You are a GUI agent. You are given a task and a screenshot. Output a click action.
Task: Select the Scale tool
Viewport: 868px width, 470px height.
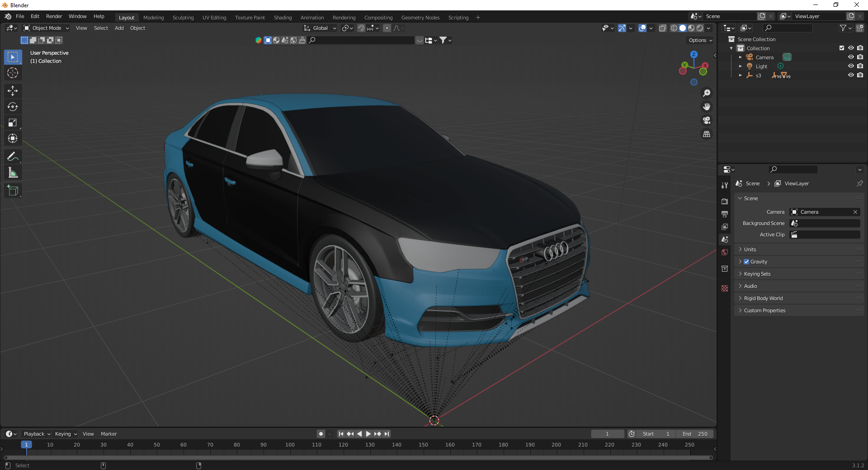tap(13, 122)
